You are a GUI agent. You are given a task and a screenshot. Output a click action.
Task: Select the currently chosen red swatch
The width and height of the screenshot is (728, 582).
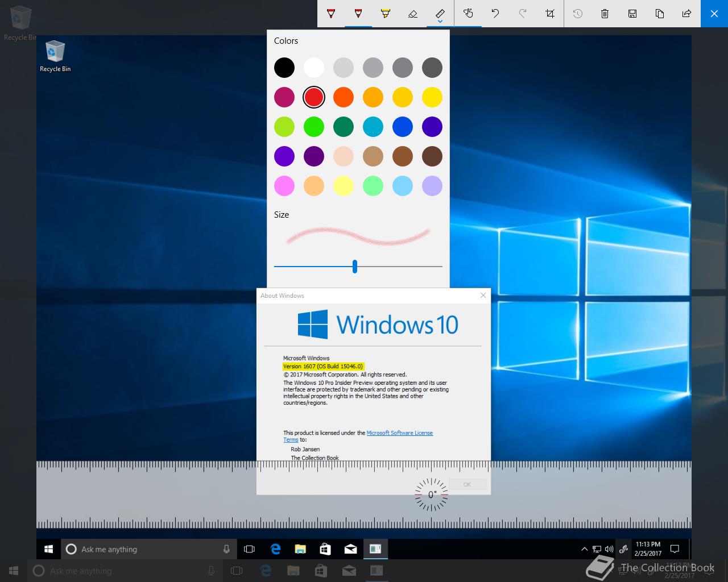314,97
